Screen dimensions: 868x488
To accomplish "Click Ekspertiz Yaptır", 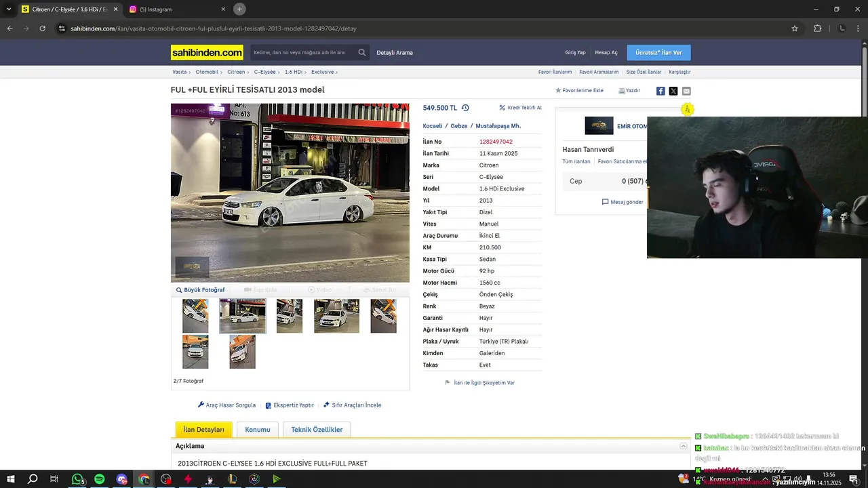I will pos(290,405).
